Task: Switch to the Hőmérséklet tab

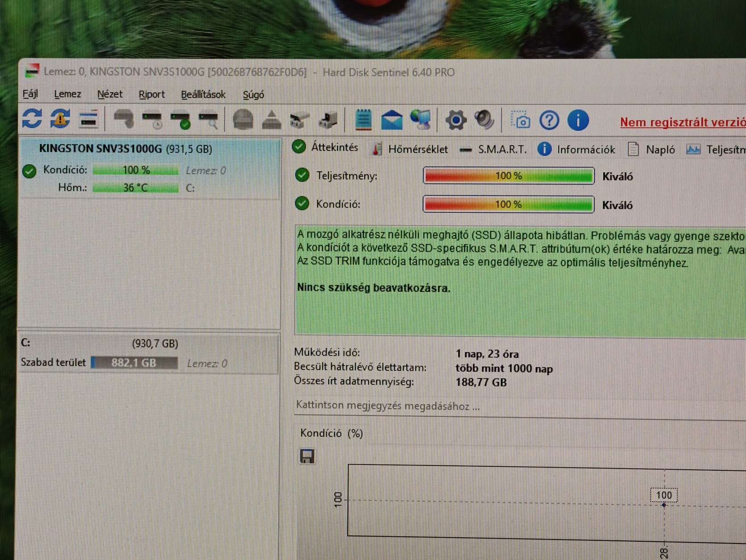Action: coord(410,149)
